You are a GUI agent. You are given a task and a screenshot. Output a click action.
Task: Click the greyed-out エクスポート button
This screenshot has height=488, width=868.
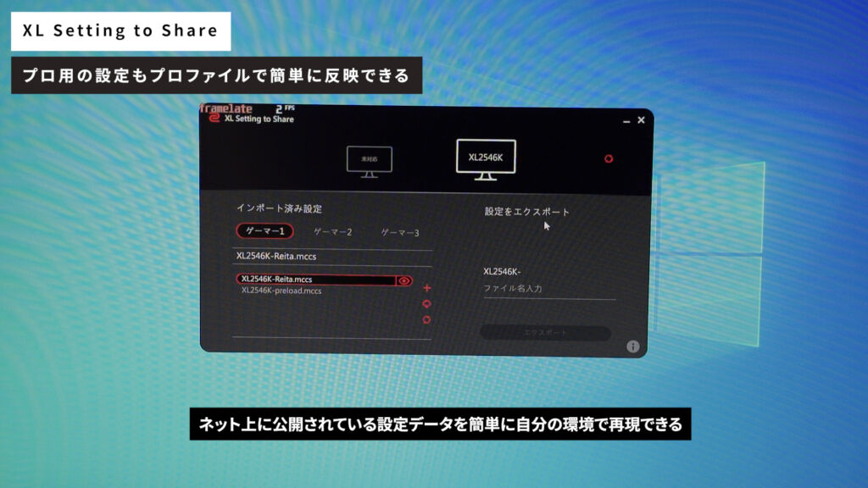click(545, 332)
